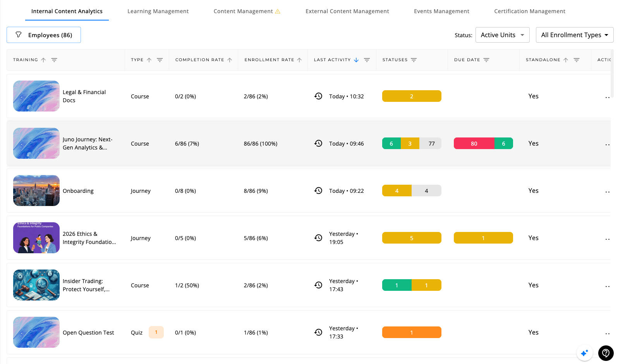View activity history icon for Onboarding
The image size is (618, 364).
pyautogui.click(x=318, y=191)
